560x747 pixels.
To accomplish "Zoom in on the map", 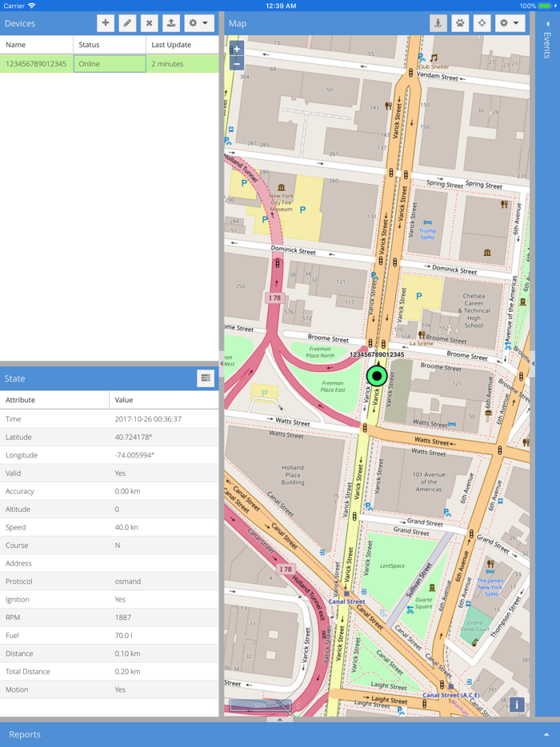I will point(237,49).
